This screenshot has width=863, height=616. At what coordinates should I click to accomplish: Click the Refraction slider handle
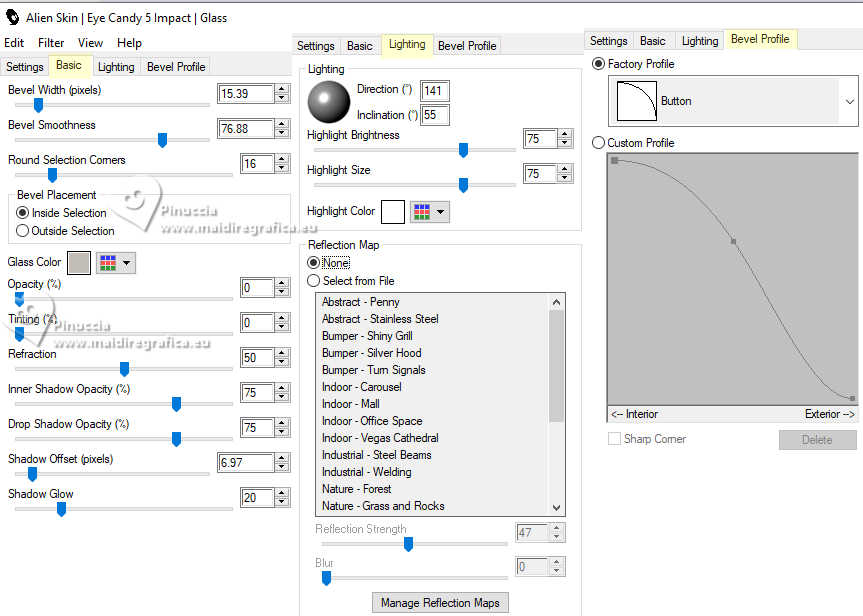[x=124, y=369]
